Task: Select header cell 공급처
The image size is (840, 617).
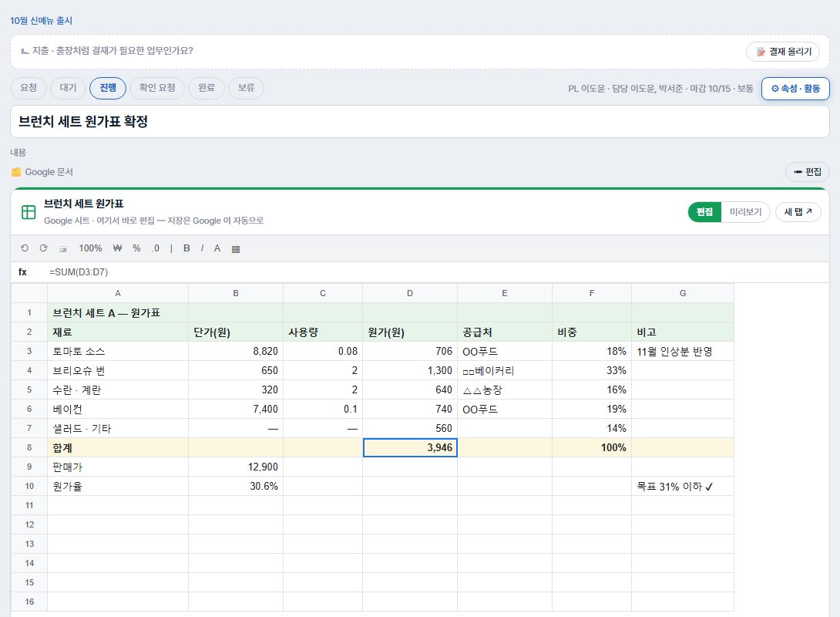Action: click(505, 332)
